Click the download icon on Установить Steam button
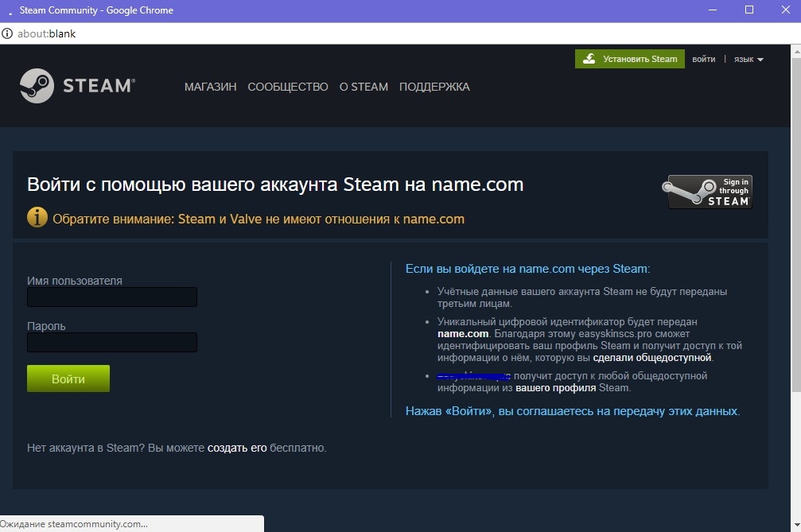 click(589, 59)
